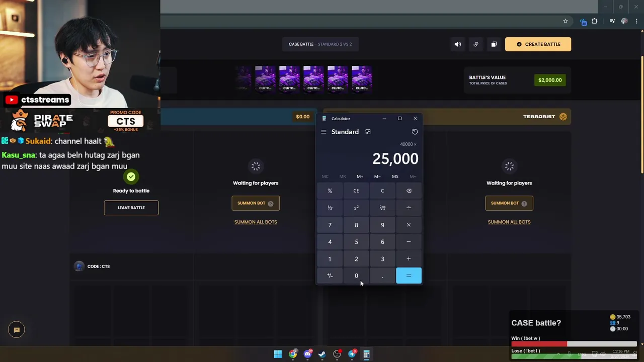Open the Windows Start menu
This screenshot has width=644, height=362.
[278, 354]
